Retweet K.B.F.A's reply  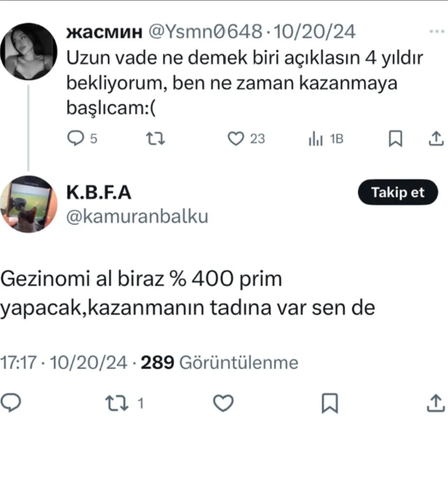(117, 403)
